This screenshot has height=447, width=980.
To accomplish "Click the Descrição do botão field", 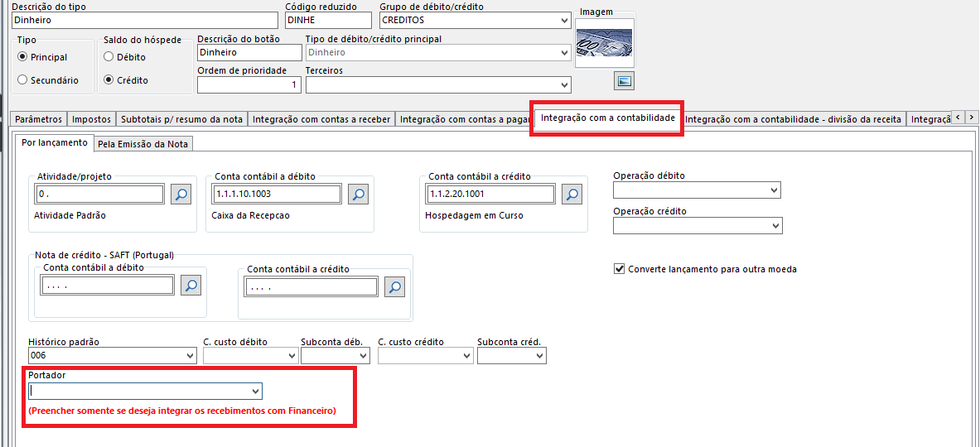I will [x=249, y=52].
